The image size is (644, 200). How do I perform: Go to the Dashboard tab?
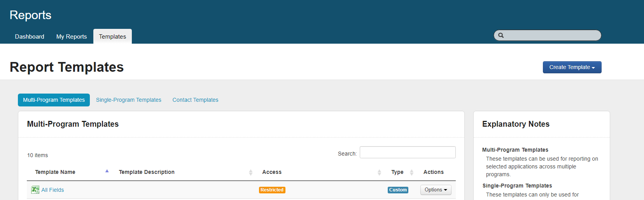pyautogui.click(x=30, y=37)
